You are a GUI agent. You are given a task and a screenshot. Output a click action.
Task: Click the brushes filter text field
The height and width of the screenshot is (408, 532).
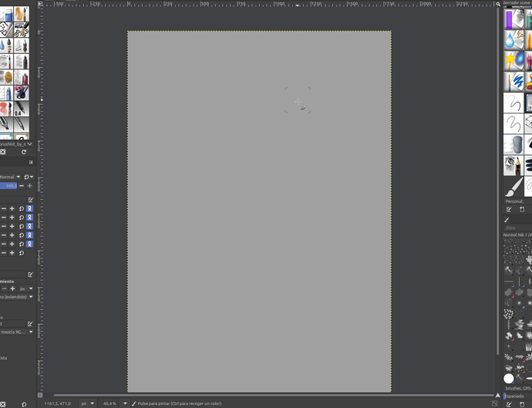coord(518,228)
